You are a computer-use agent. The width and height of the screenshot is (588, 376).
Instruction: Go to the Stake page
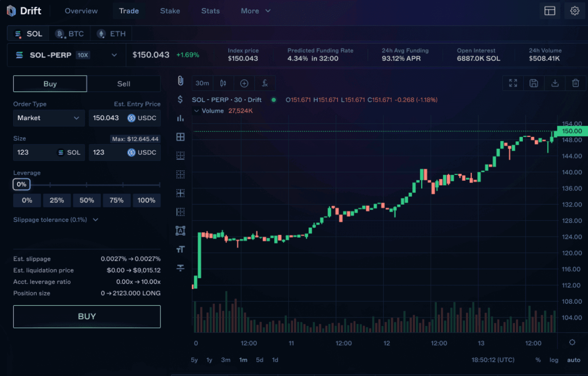pyautogui.click(x=170, y=11)
